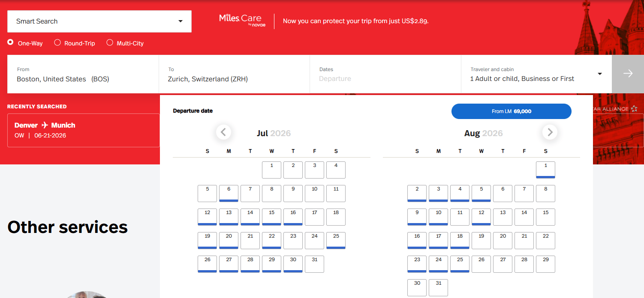Go to next month with right chevron
This screenshot has width=644, height=298.
550,132
